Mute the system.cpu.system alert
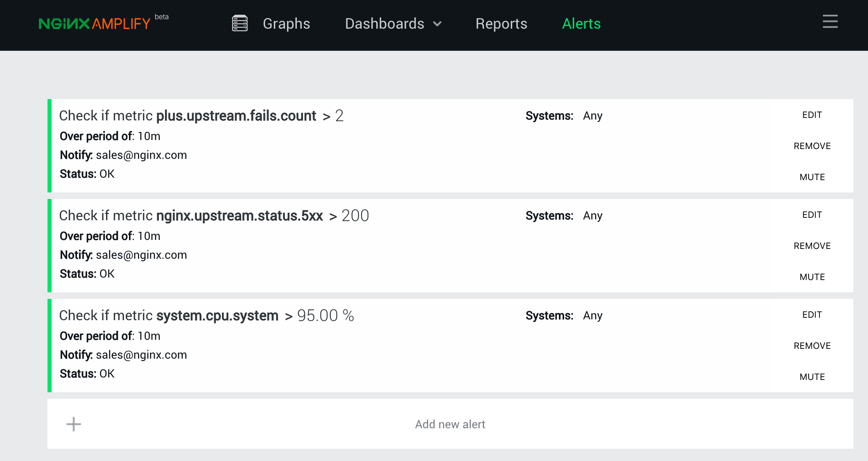The height and width of the screenshot is (461, 868). pos(812,377)
